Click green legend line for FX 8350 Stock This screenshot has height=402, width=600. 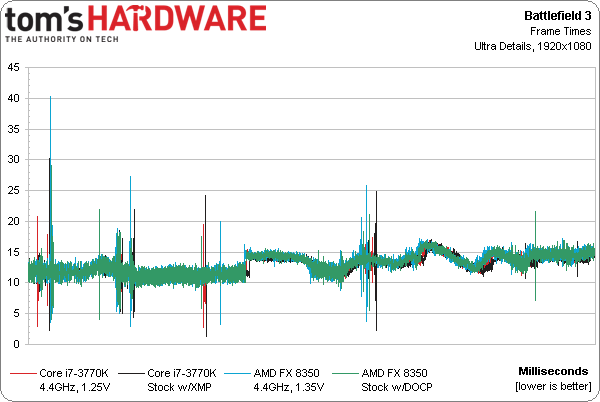[345, 373]
